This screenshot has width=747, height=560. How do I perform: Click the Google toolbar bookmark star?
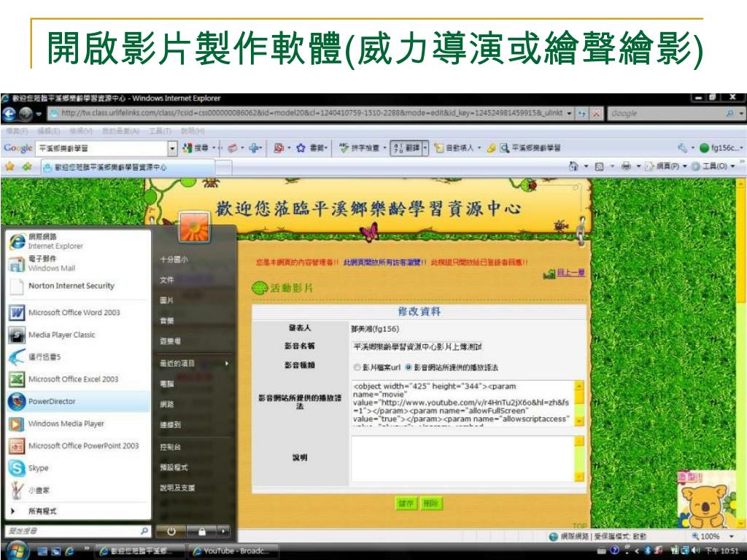tap(301, 148)
